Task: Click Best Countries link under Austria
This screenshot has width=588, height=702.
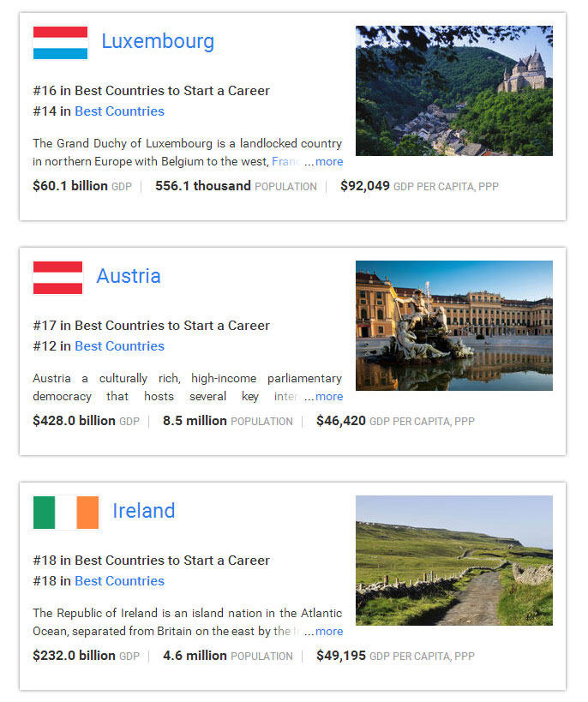Action: tap(119, 346)
